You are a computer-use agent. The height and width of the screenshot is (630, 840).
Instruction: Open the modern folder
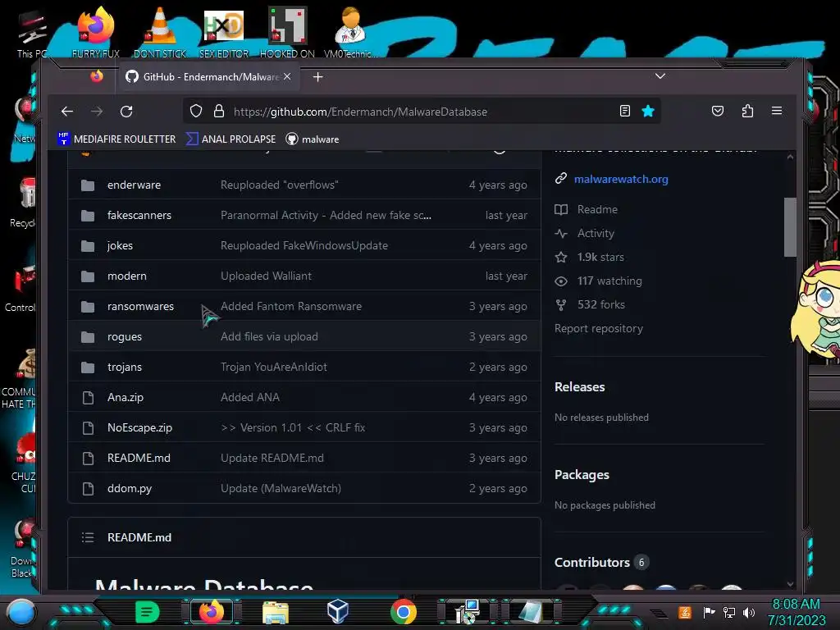pos(127,276)
